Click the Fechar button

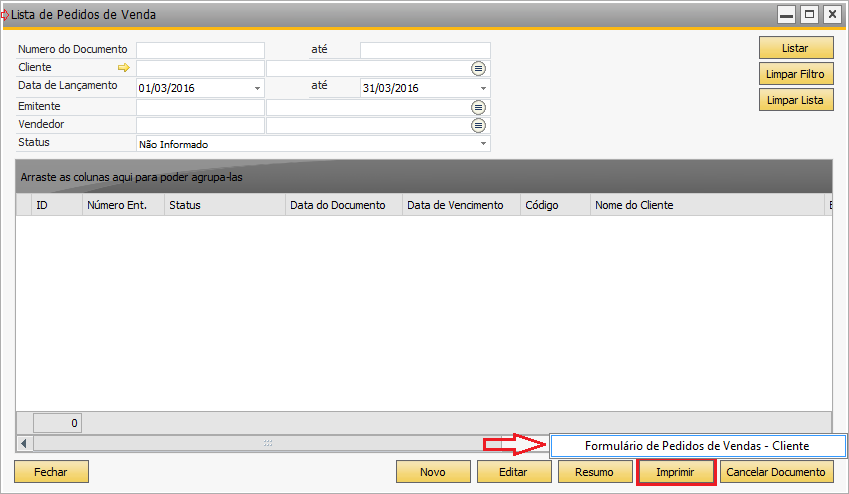[51, 472]
